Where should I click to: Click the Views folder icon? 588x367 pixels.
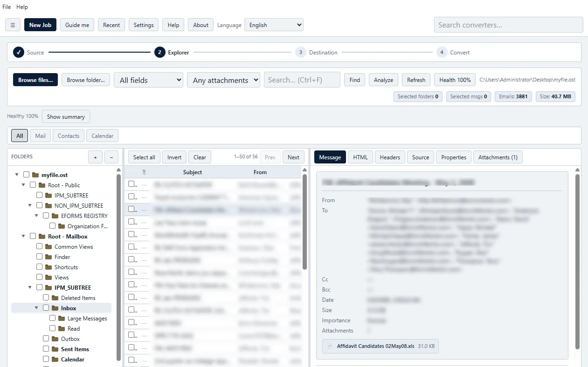48,278
